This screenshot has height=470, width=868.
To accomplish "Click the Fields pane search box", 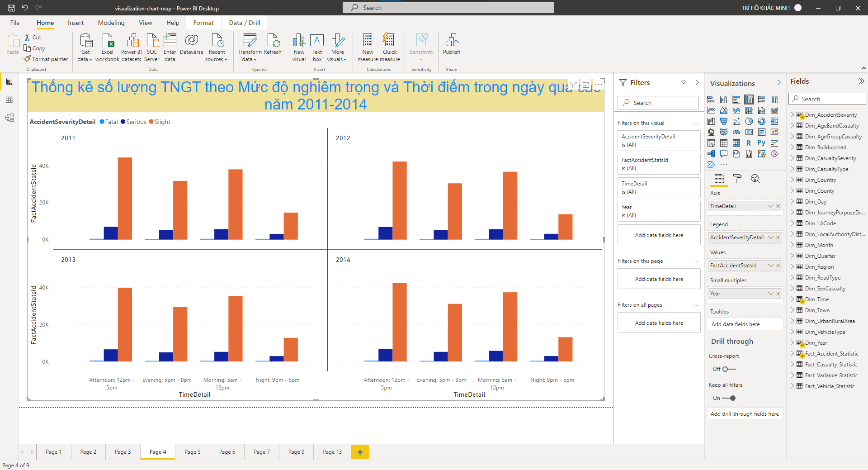I will 827,99.
